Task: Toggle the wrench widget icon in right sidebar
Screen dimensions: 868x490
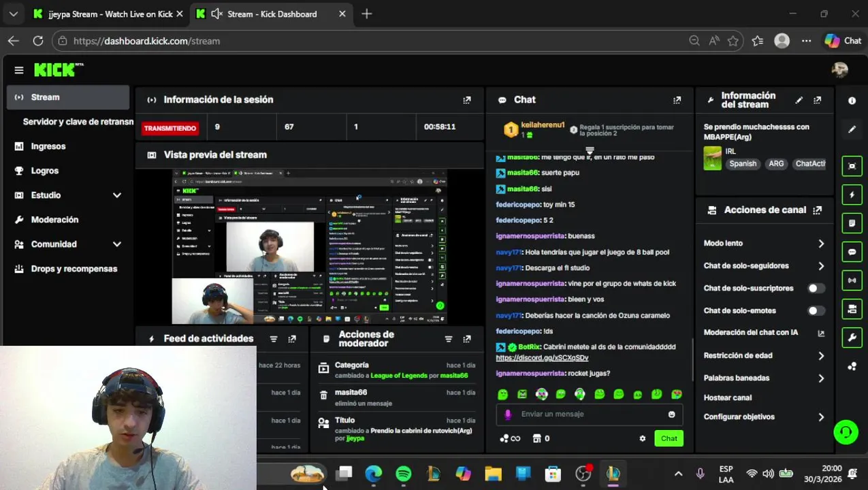Action: click(x=852, y=338)
